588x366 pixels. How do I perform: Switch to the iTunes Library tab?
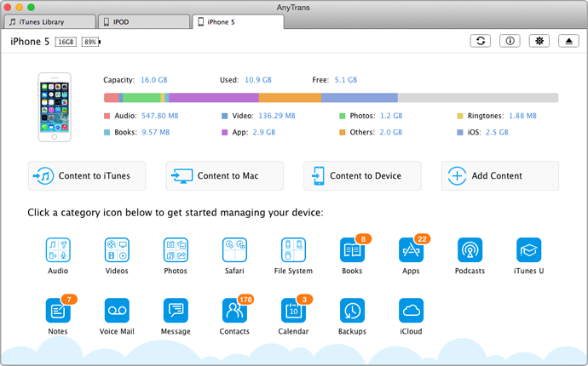(49, 22)
